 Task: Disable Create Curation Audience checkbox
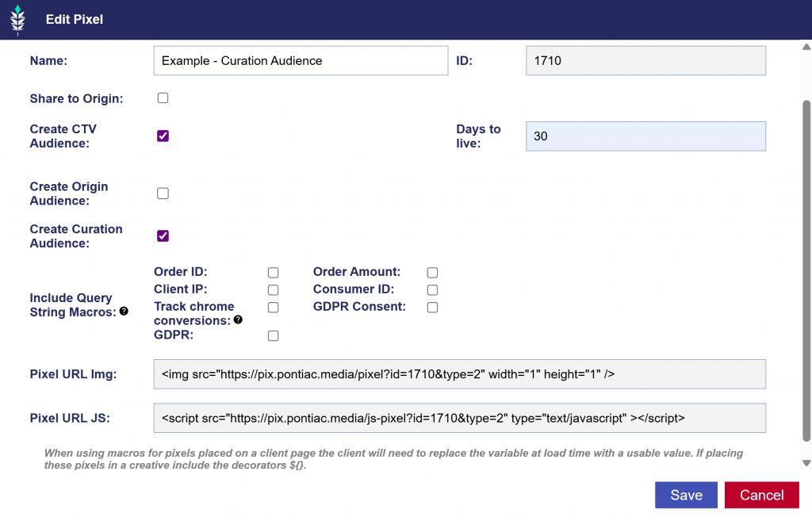pos(163,236)
